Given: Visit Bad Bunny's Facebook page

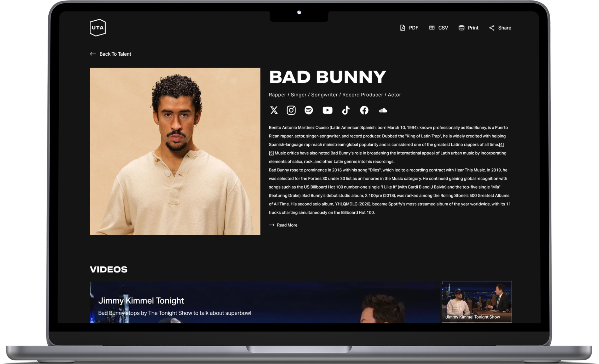Looking at the screenshot, I should point(364,110).
